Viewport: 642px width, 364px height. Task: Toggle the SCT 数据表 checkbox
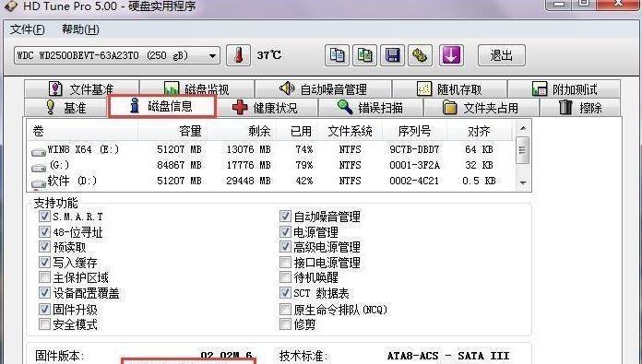[285, 292]
